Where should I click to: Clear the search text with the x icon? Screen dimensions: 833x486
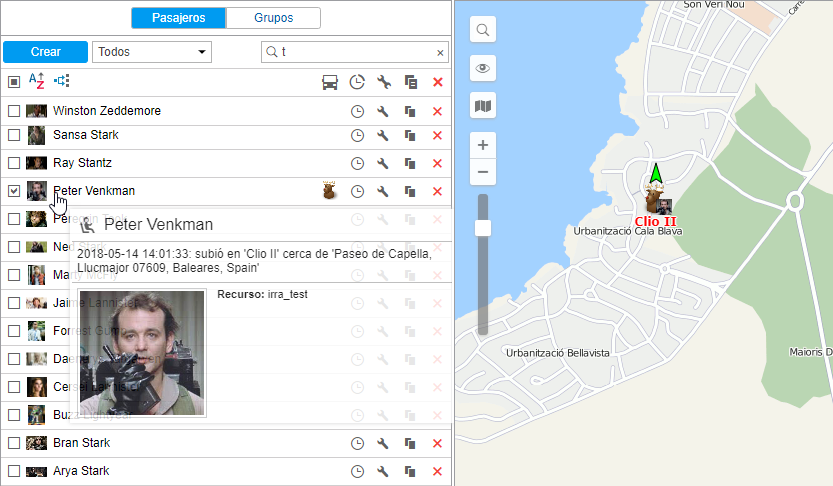tap(440, 53)
